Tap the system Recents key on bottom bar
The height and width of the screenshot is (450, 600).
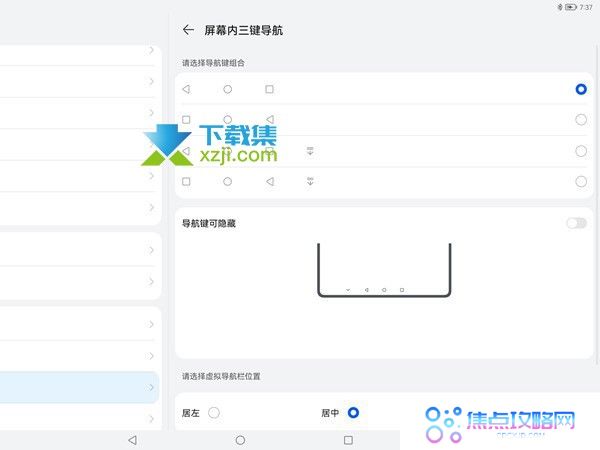pyautogui.click(x=348, y=440)
